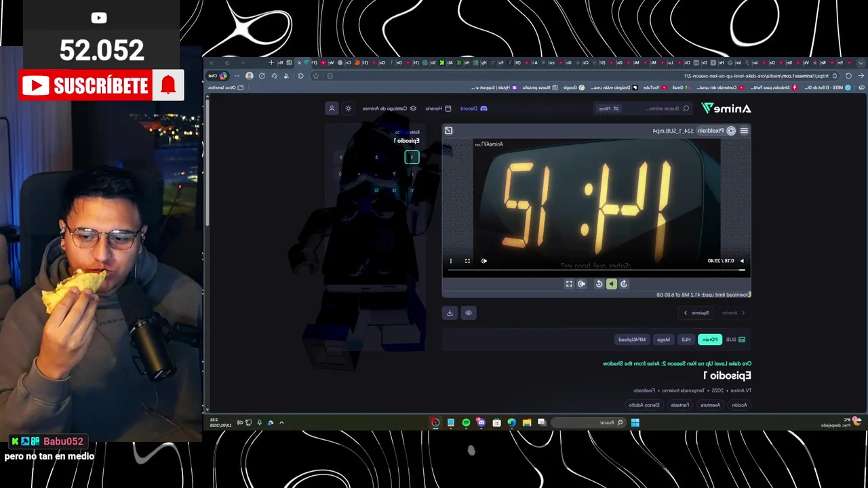Viewport: 868px width, 488px height.
Task: Select the PDrain server tab
Action: pos(709,340)
